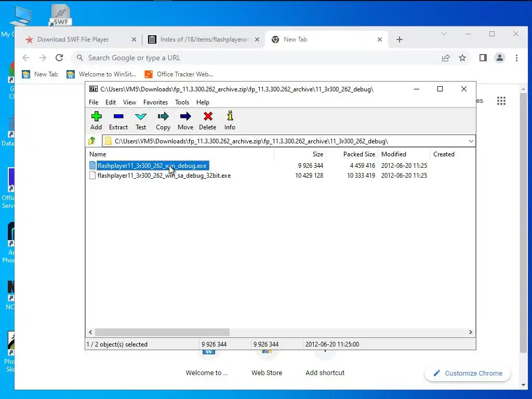
Task: Reload the Chrome page
Action: click(x=59, y=58)
